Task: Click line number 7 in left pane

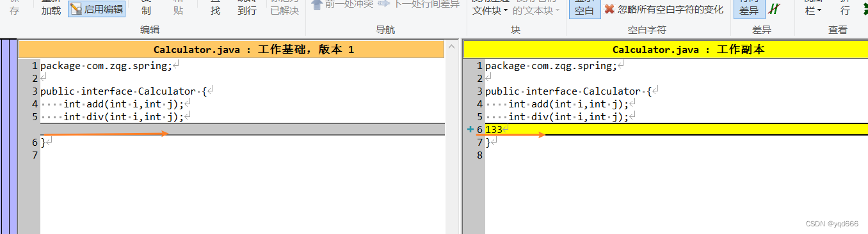Action: [35, 155]
